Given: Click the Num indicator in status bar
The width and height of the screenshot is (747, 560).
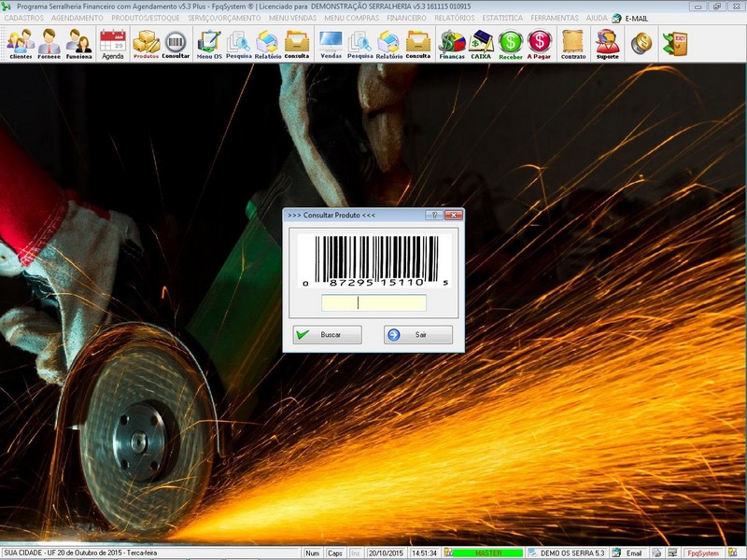Looking at the screenshot, I should click(x=312, y=553).
